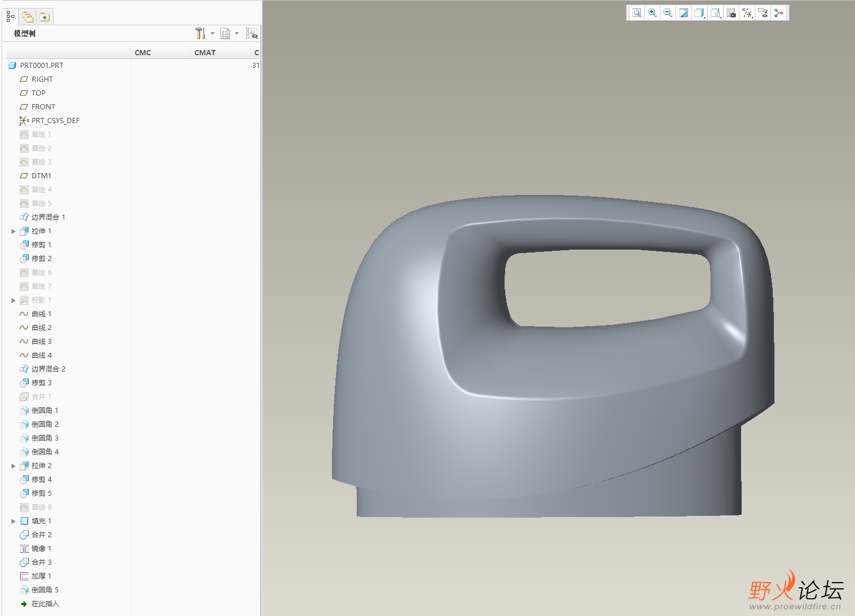Click the 曲线 1 curve icon
This screenshot has width=855, height=616.
(24, 314)
